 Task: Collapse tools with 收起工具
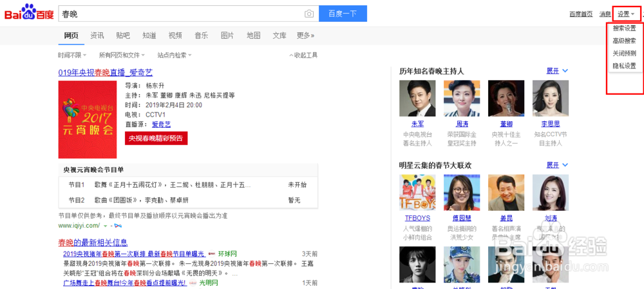point(303,55)
